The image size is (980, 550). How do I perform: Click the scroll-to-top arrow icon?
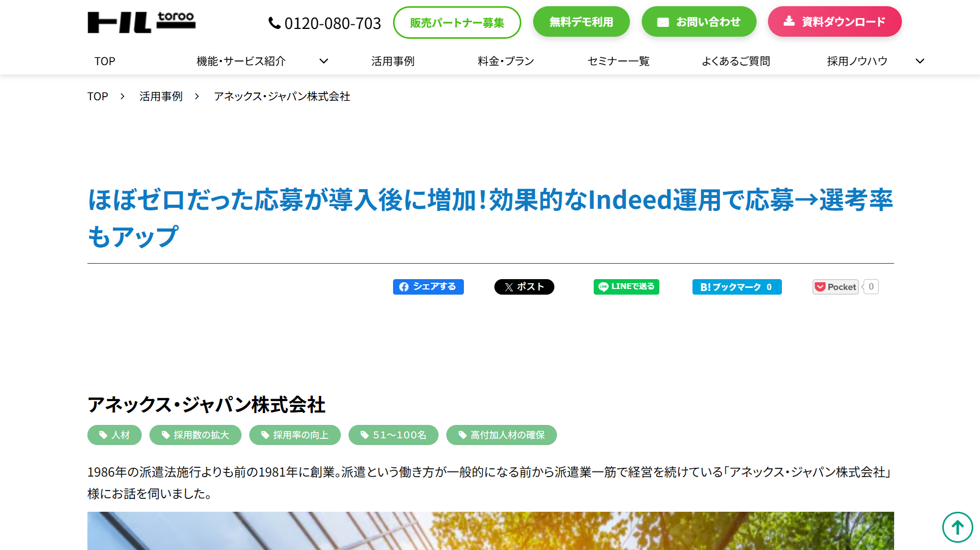(957, 527)
